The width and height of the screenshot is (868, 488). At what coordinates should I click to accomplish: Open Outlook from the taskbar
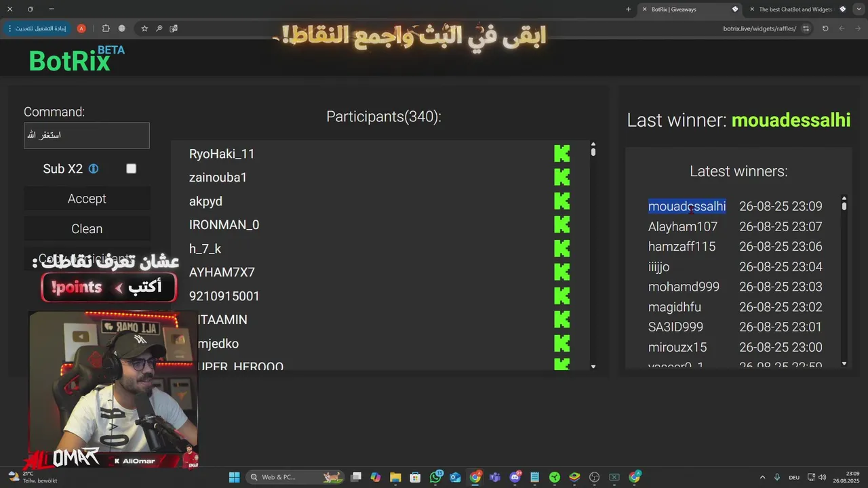(x=455, y=477)
